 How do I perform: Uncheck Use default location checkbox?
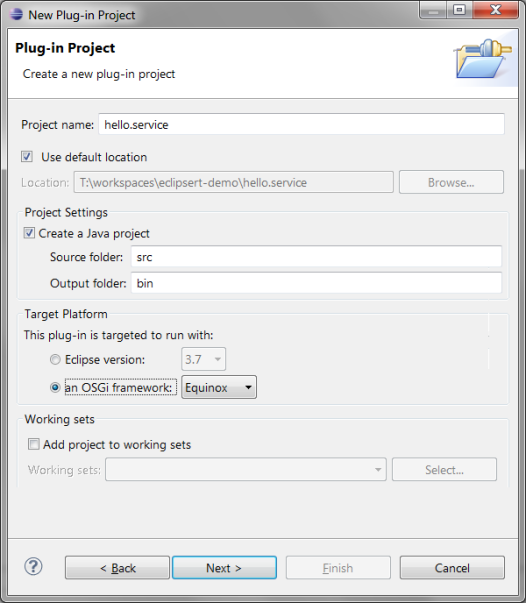[x=27, y=157]
